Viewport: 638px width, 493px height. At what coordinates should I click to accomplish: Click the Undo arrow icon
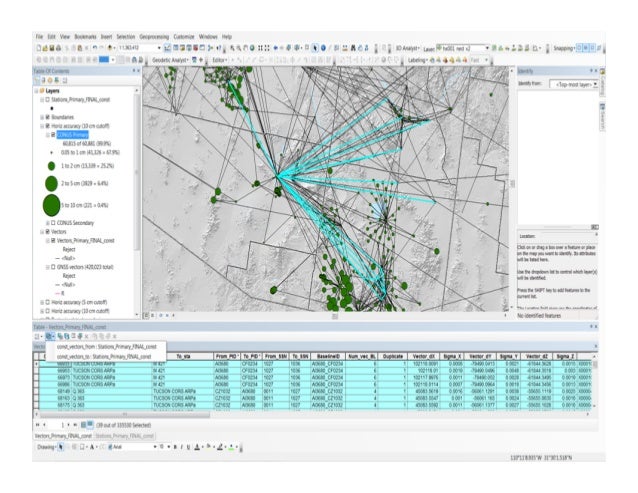coord(94,48)
